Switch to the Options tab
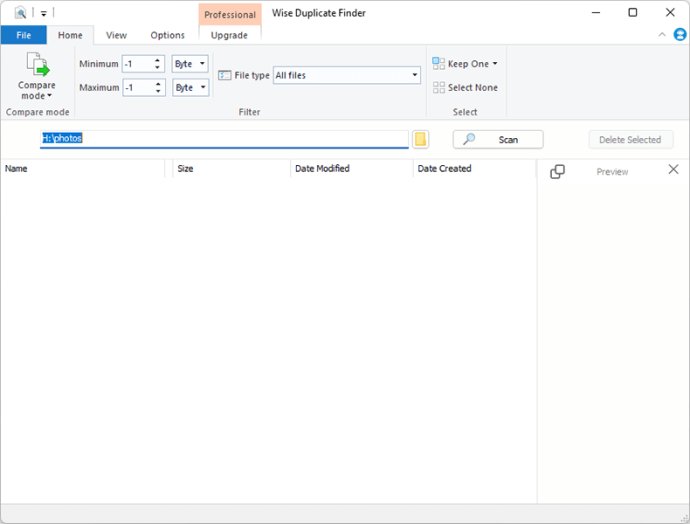The width and height of the screenshot is (690, 524). pyautogui.click(x=167, y=35)
